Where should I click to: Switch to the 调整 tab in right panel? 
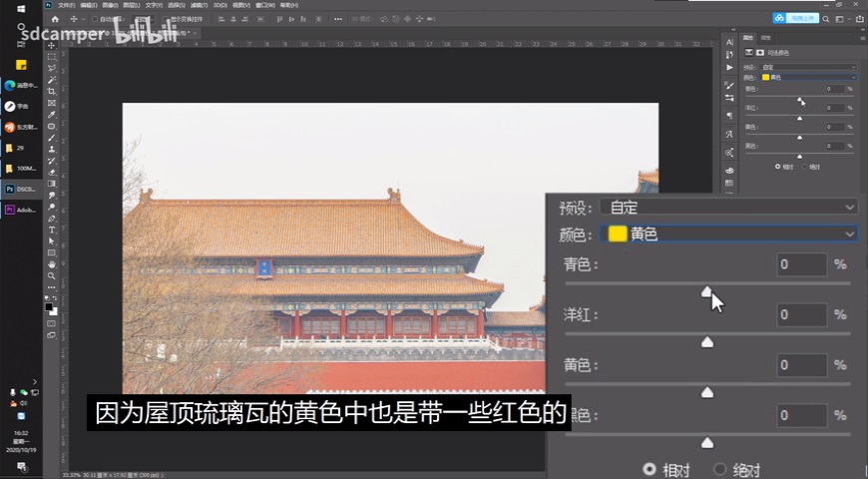766,38
